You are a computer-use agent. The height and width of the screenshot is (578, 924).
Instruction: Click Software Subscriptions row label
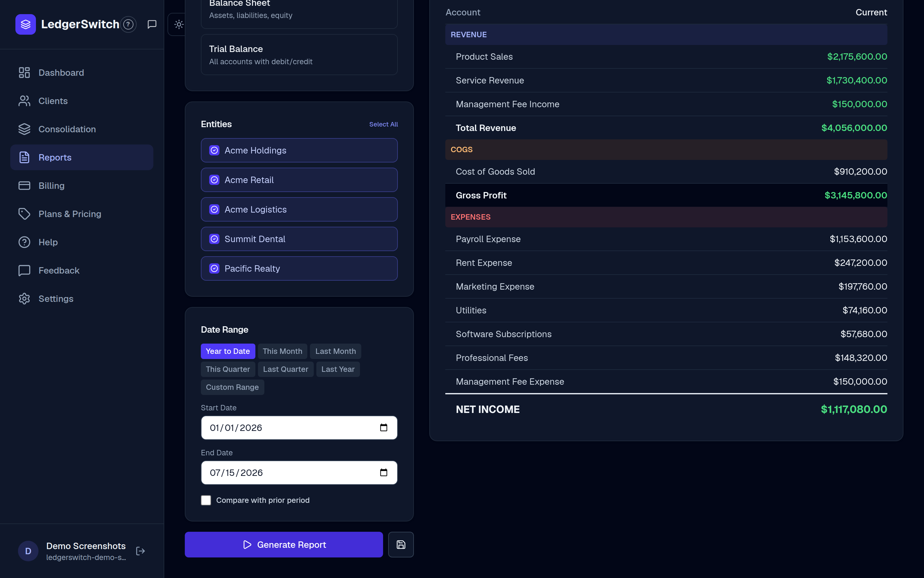504,334
